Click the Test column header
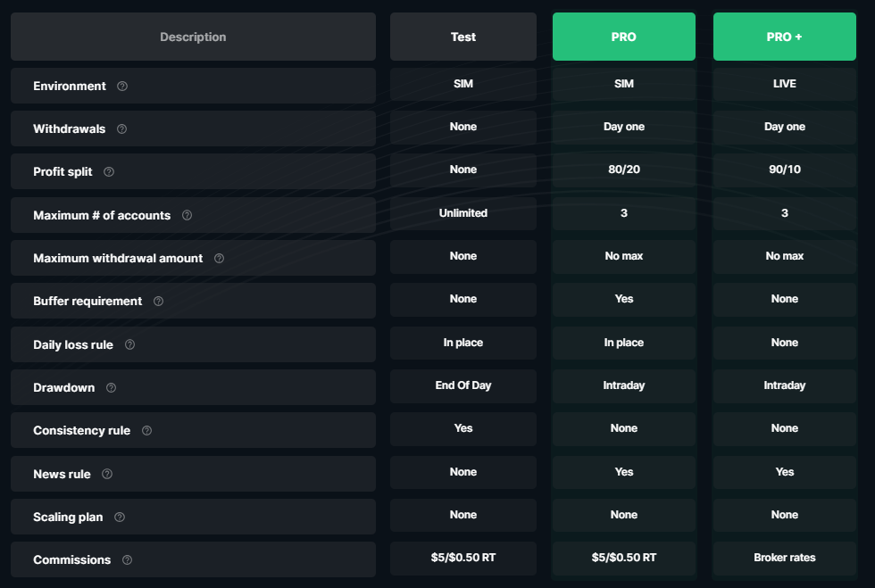The height and width of the screenshot is (588, 875). (462, 36)
